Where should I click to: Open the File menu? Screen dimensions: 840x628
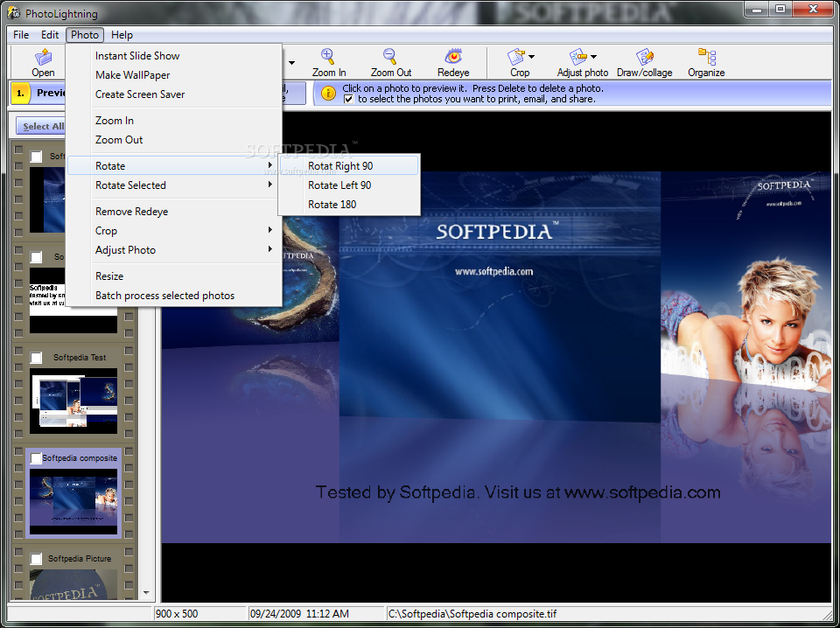[21, 35]
